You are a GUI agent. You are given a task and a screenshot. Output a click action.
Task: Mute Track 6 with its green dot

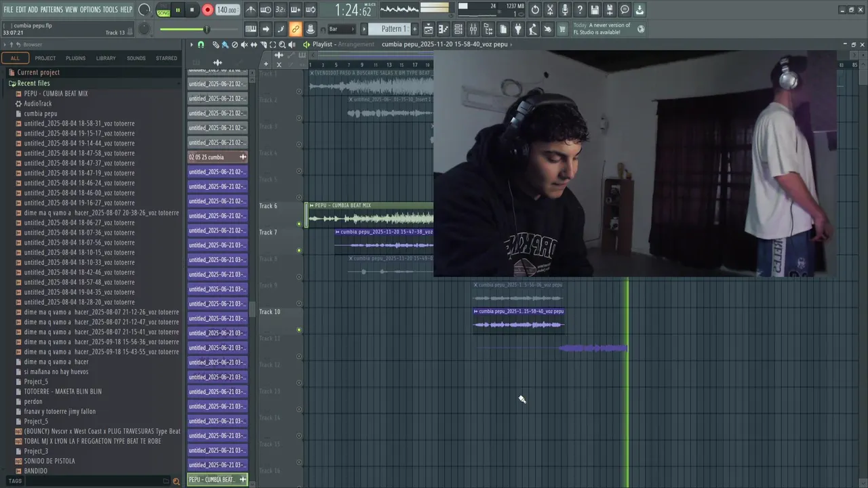[299, 224]
